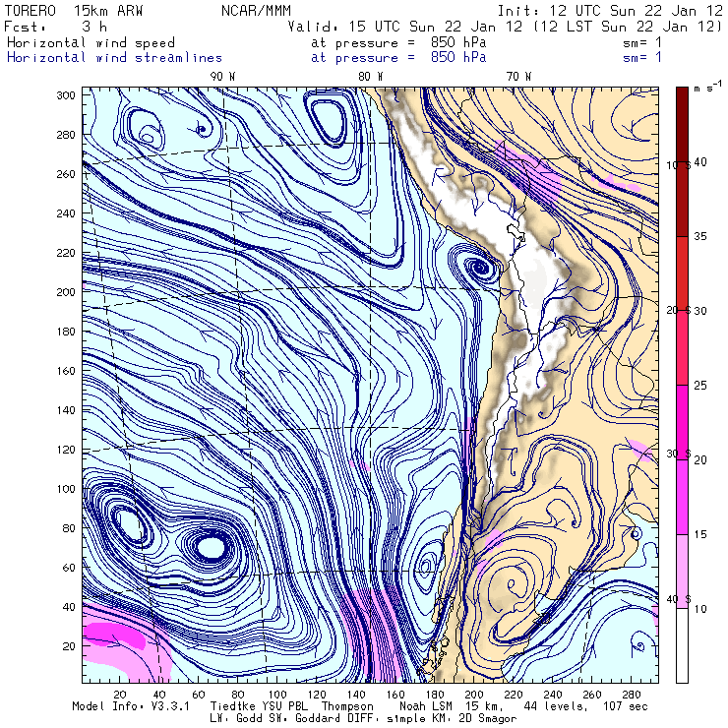Viewport: 728px width, 728px height.
Task: Click the "15" colorbar value label
Action: 700,534
